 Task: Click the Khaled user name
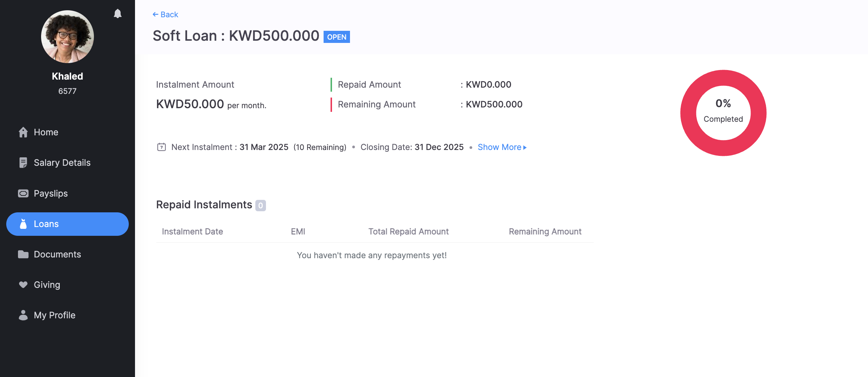[68, 76]
